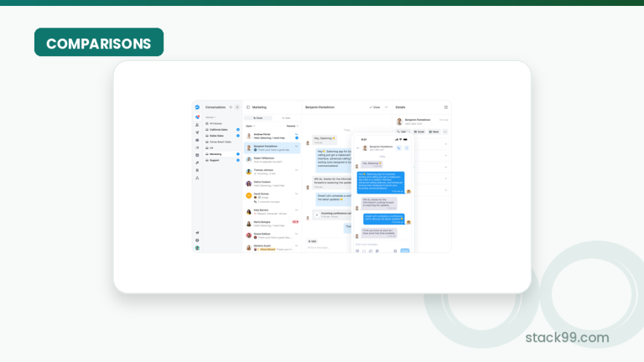Select the Support inbox

coord(221,161)
